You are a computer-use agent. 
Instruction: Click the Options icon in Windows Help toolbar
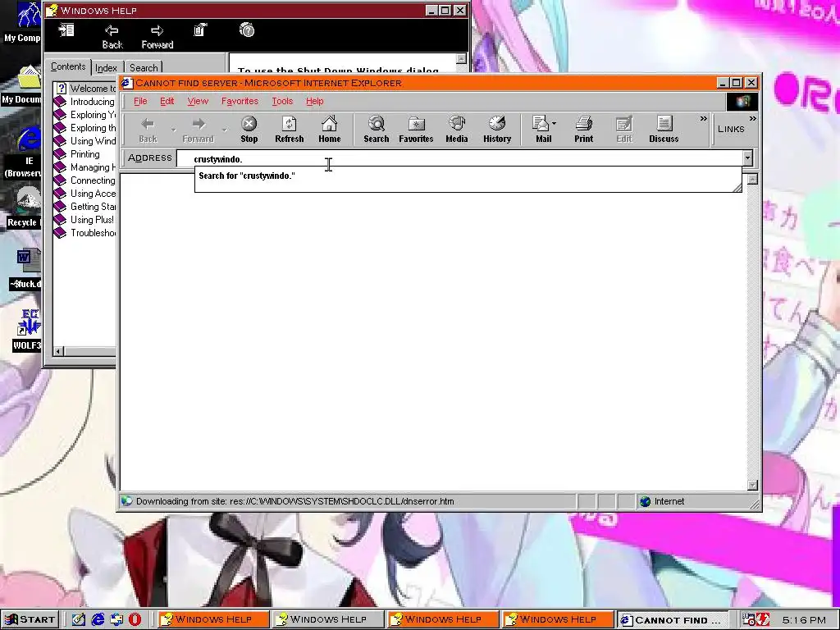tap(200, 30)
